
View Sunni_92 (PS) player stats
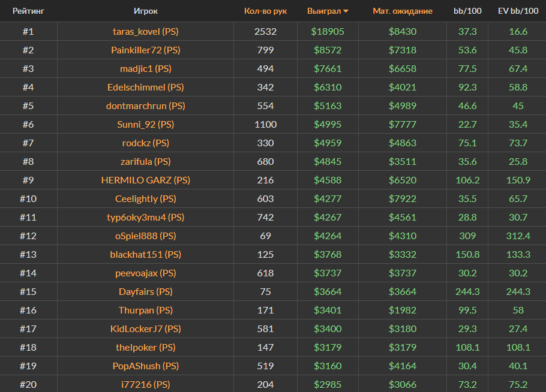pos(146,125)
